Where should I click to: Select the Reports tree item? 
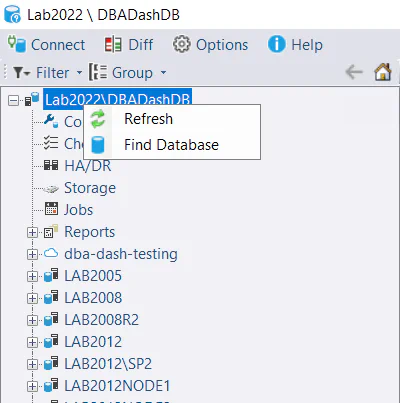[90, 232]
